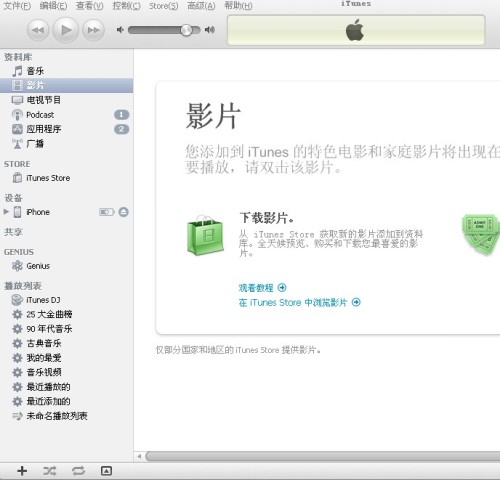500x480 pixels.
Task: Open the 帮助(H) menu
Action: 238,6
